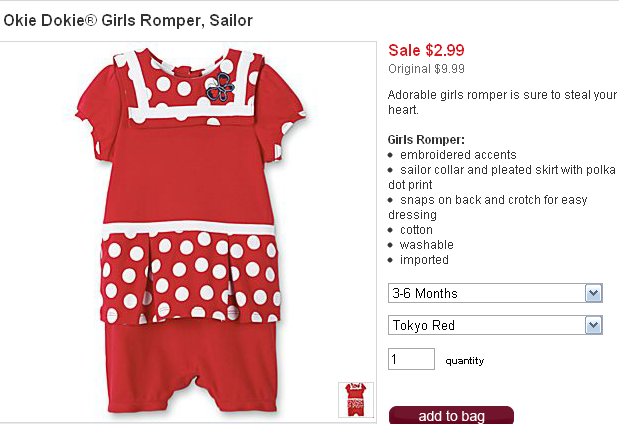
Task: Click the butterfly embroidery on the romper collar
Action: [220, 87]
